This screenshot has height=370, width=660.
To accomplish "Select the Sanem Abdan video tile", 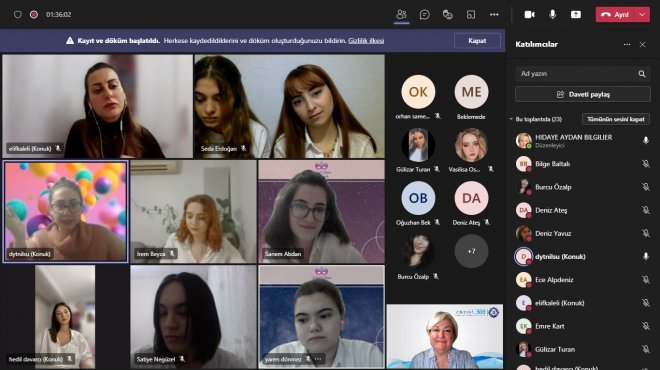I will [322, 211].
